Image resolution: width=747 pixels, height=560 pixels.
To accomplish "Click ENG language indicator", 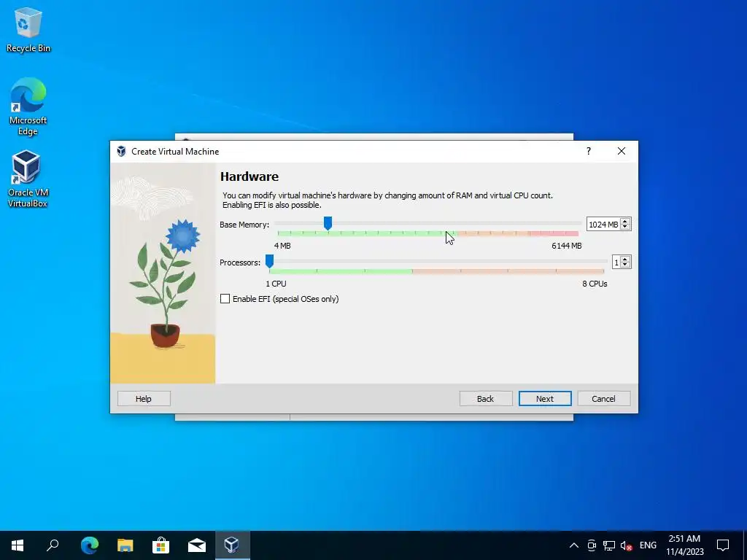I will tap(648, 545).
